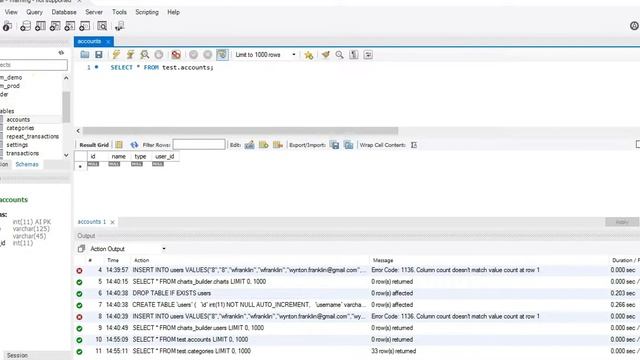Image resolution: width=640 pixels, height=360 pixels.
Task: Click the schema tree vertical scrollbar
Action: pos(66,107)
